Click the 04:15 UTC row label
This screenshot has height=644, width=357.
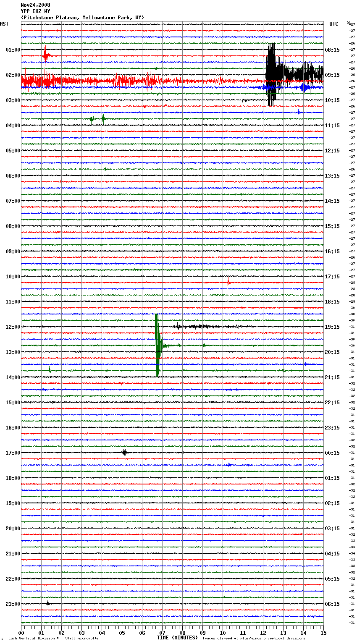332,554
